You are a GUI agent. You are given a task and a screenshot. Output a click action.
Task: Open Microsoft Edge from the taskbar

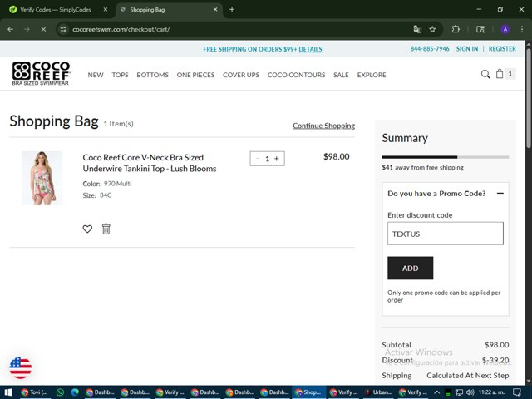[75, 392]
